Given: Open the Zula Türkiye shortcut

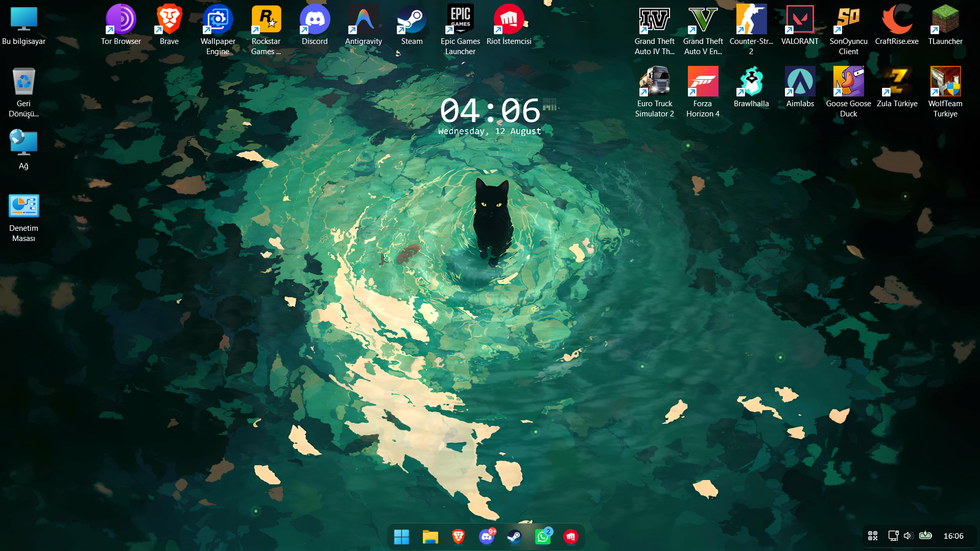Looking at the screenshot, I should point(897,87).
